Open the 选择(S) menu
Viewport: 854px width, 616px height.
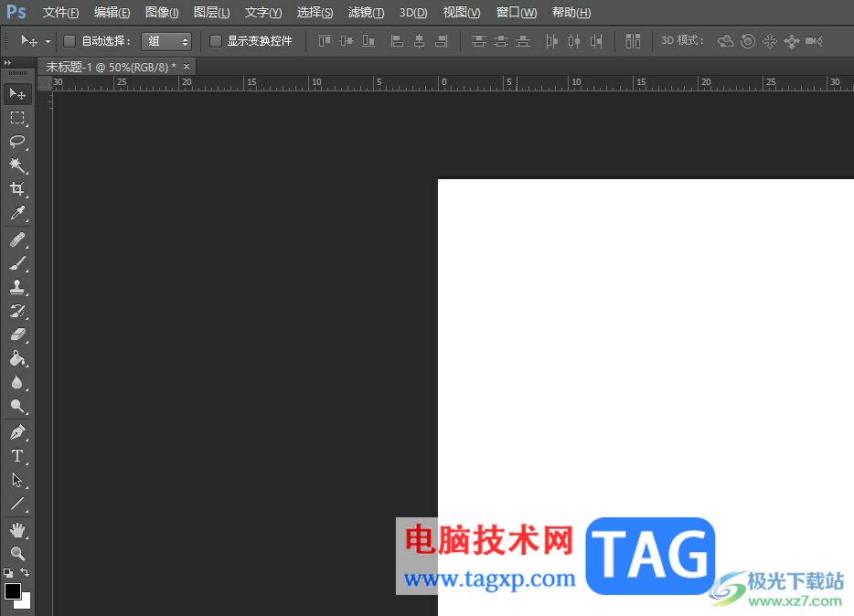click(x=315, y=12)
